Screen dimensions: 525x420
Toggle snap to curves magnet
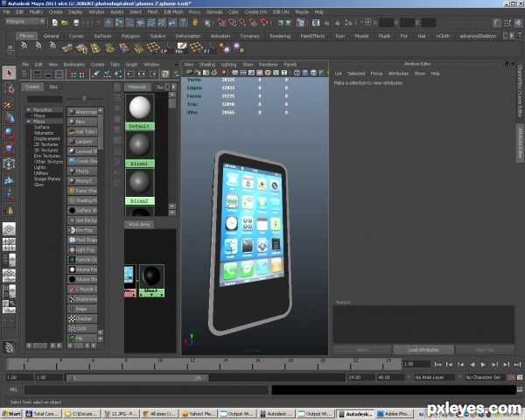[232, 23]
